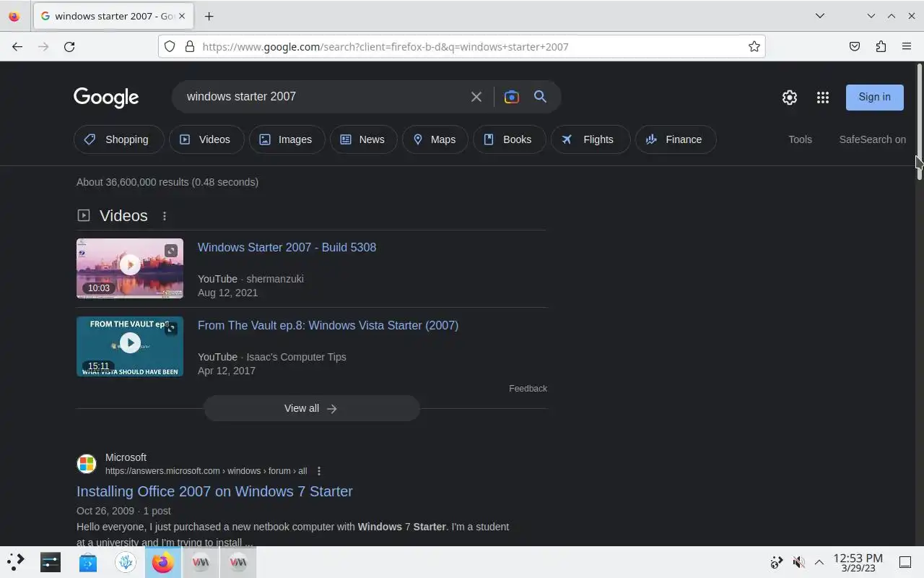Close the windows starter 2007 tab
This screenshot has height=578, width=924.
pyautogui.click(x=183, y=16)
